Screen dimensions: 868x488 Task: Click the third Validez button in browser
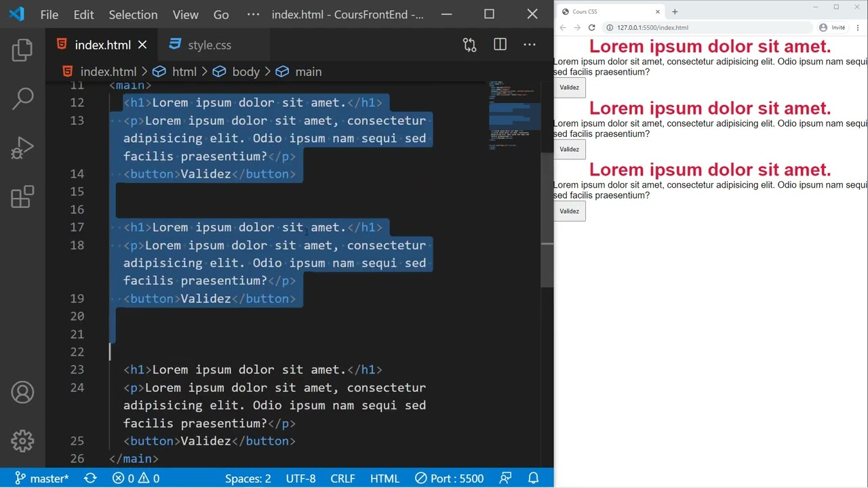[x=570, y=211]
